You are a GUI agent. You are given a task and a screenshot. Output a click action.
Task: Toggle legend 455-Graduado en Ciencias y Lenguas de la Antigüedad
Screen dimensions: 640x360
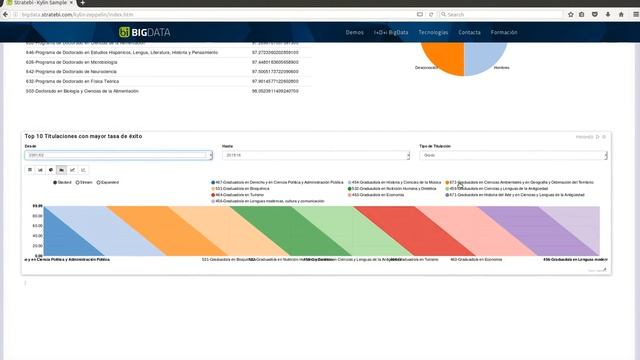tap(497, 189)
